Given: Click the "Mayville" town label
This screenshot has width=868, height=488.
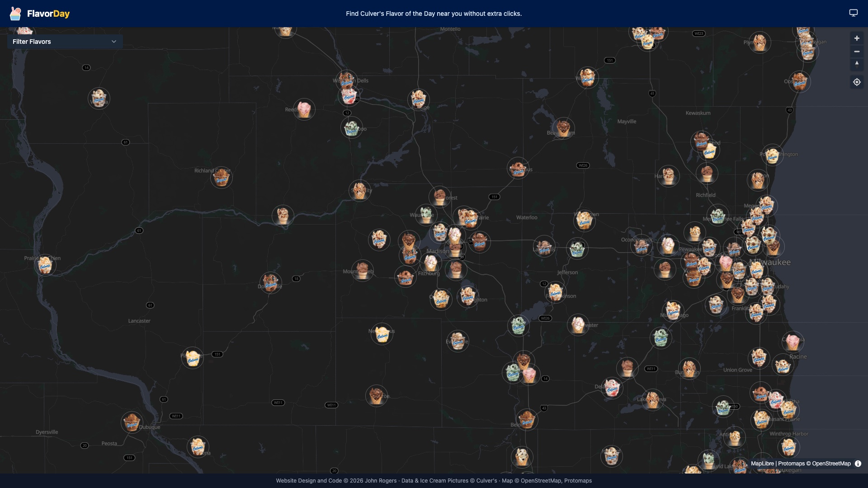Looking at the screenshot, I should (x=627, y=122).
